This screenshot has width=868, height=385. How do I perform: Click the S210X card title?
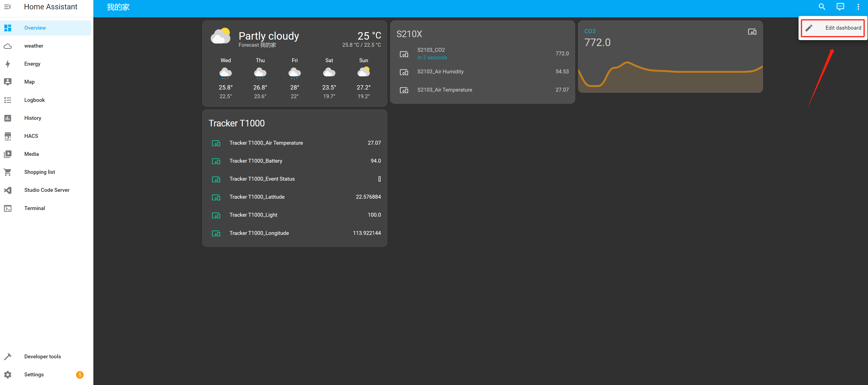coord(409,34)
